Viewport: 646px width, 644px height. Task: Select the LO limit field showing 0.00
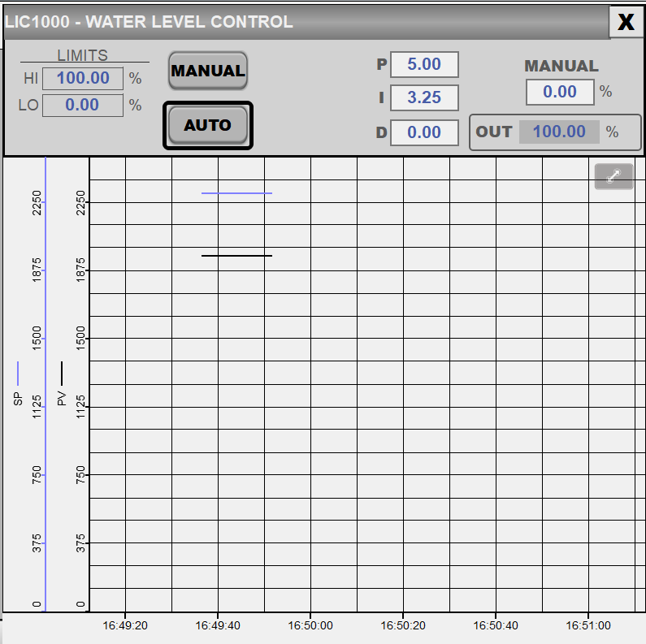pos(83,105)
